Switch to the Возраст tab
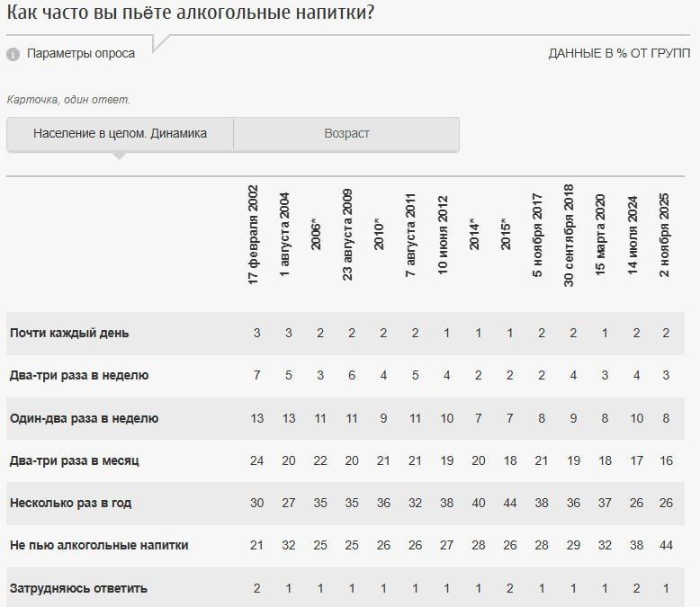Viewport: 700px width, 607px height. [x=346, y=133]
